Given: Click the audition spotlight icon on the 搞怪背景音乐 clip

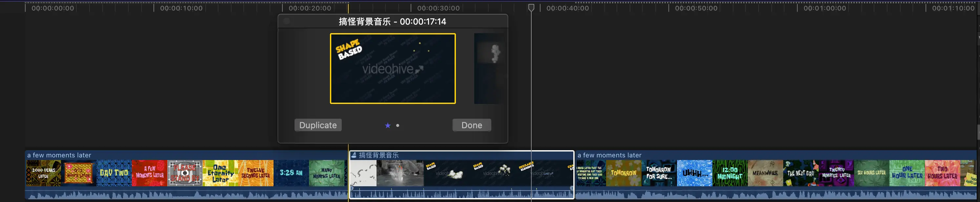Looking at the screenshot, I should click(x=354, y=155).
